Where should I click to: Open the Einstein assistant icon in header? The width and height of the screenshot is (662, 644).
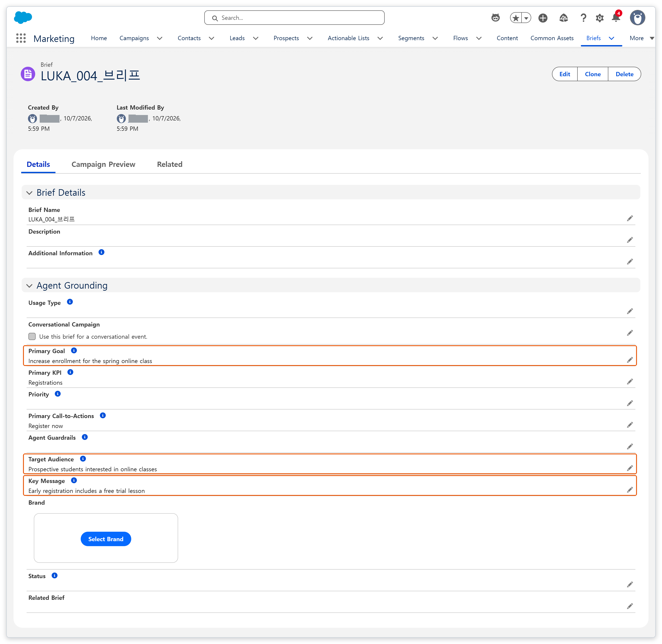point(496,18)
